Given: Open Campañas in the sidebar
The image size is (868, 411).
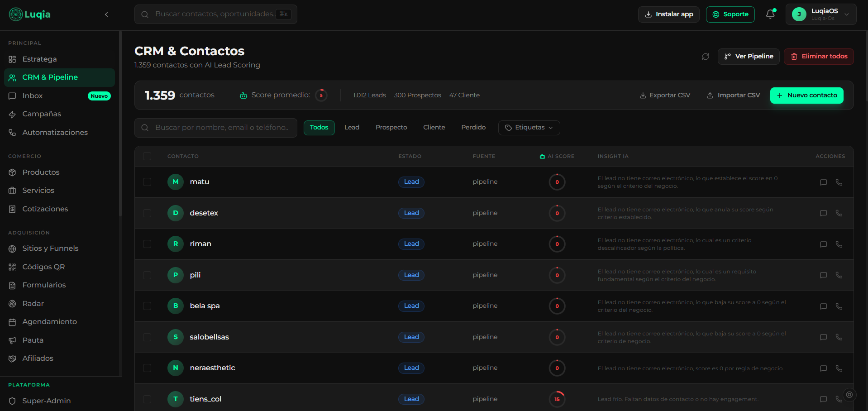Looking at the screenshot, I should 59,114.
